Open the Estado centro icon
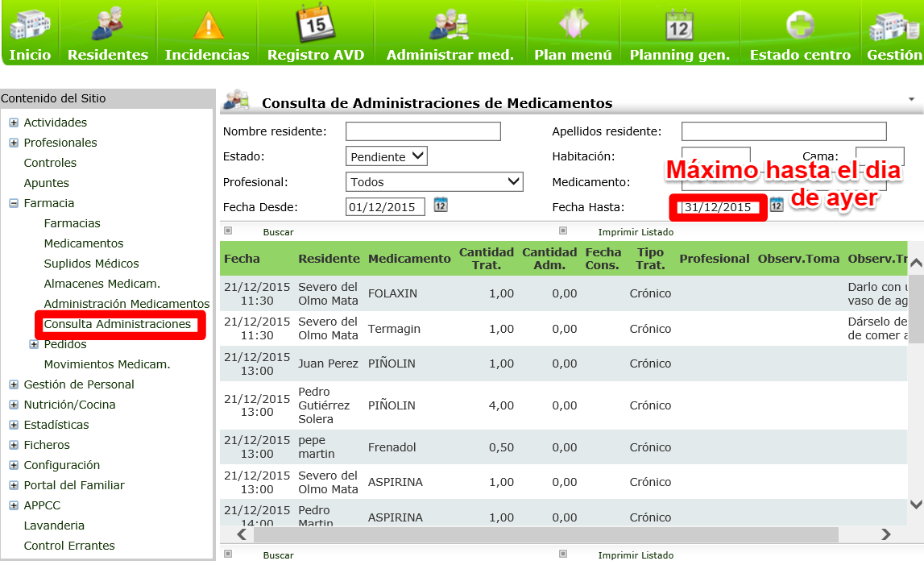The width and height of the screenshot is (924, 565). [800, 25]
